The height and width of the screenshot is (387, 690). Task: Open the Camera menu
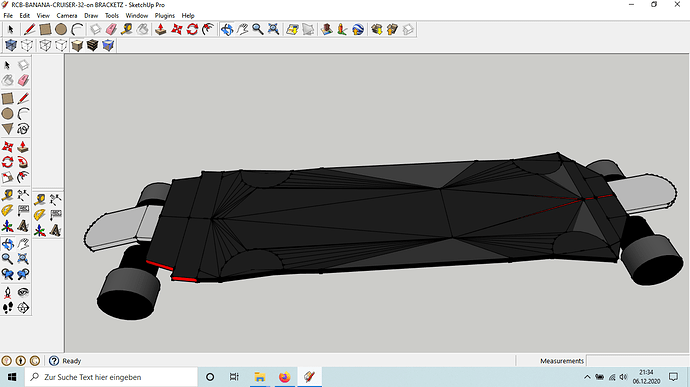[66, 15]
